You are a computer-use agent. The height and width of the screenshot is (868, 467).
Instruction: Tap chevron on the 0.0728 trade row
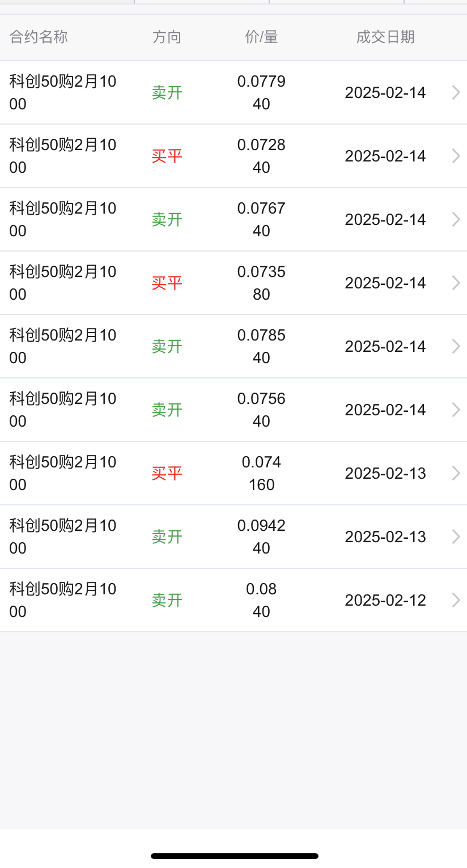coord(456,156)
